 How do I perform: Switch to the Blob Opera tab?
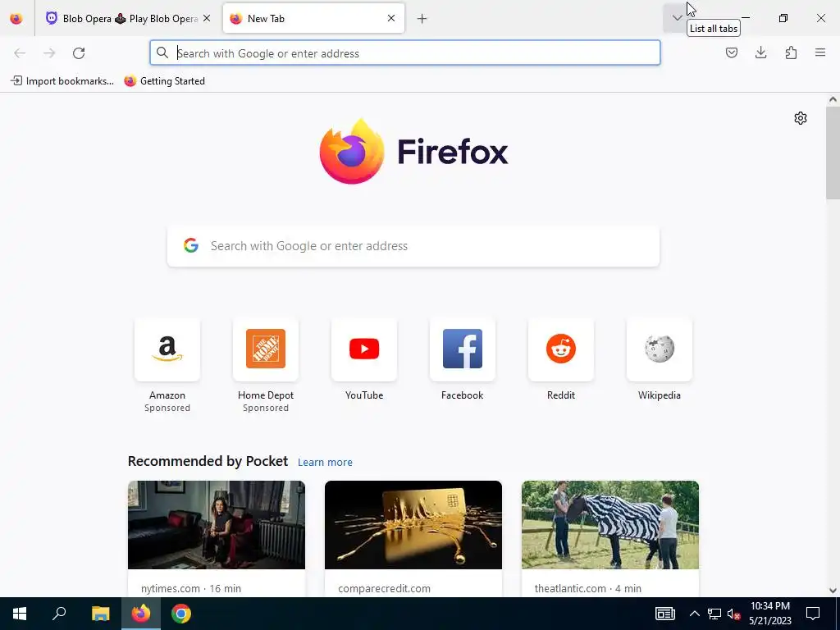[129, 19]
